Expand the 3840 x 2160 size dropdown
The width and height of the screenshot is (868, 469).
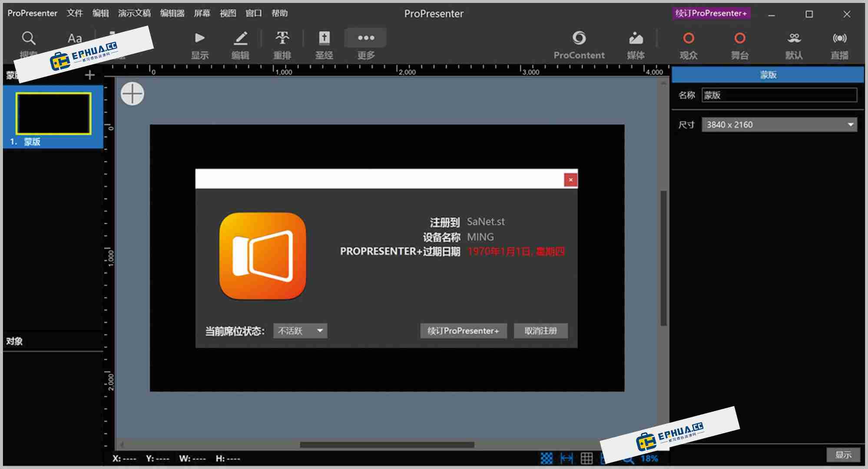click(779, 125)
